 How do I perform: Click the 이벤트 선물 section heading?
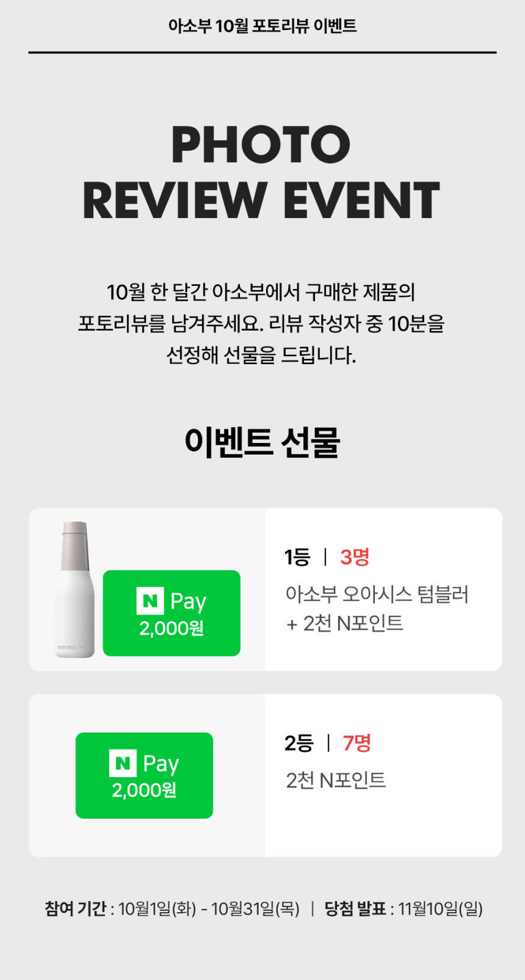point(262,442)
